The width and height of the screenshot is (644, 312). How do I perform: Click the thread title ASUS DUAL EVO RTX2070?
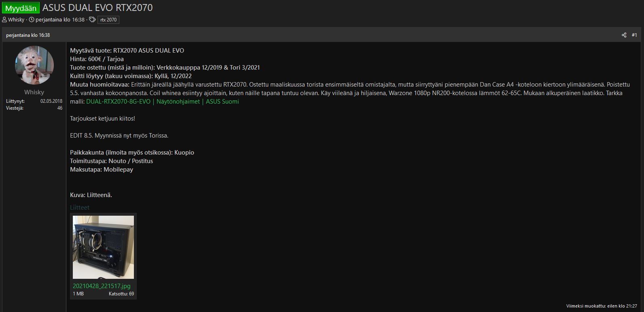pyautogui.click(x=97, y=8)
